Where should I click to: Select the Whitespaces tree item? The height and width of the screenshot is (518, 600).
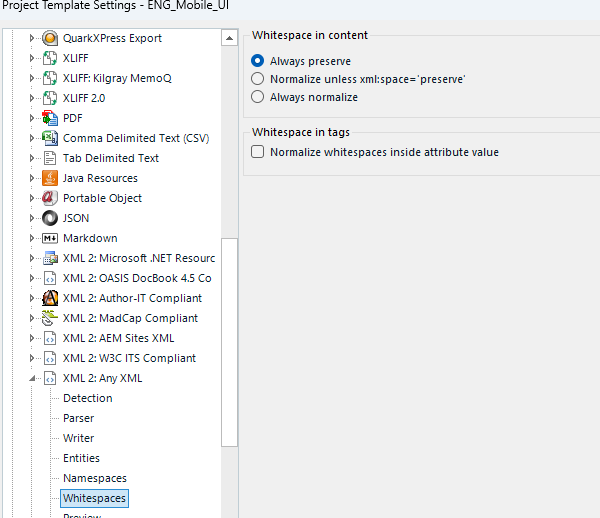(94, 498)
